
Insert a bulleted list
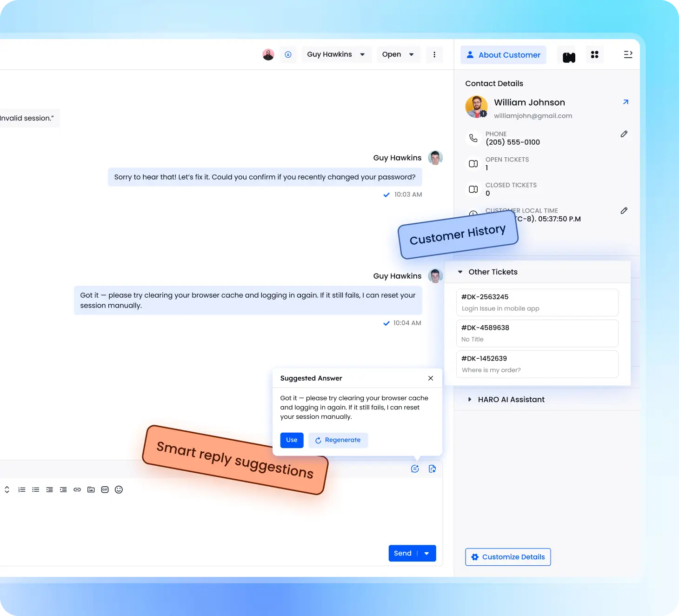(x=36, y=489)
